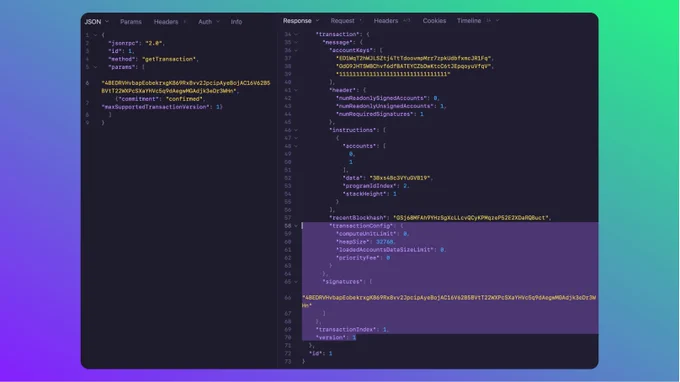This screenshot has height=382, width=680.
Task: Switch to the Request tab in response pane
Action: [x=343, y=21]
